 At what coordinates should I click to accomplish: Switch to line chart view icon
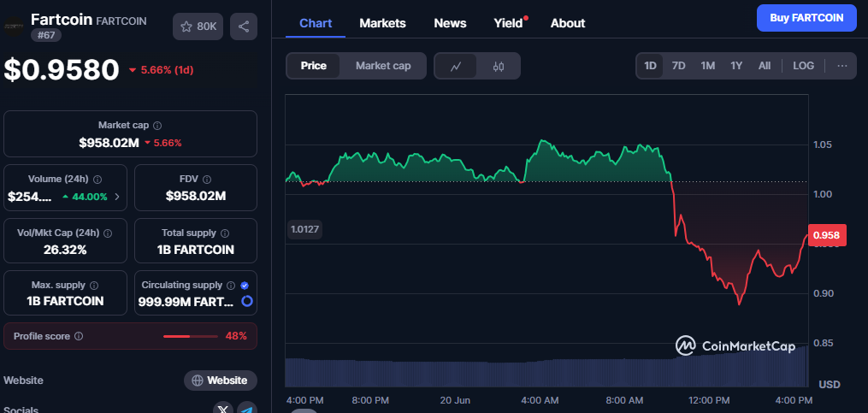[456, 67]
